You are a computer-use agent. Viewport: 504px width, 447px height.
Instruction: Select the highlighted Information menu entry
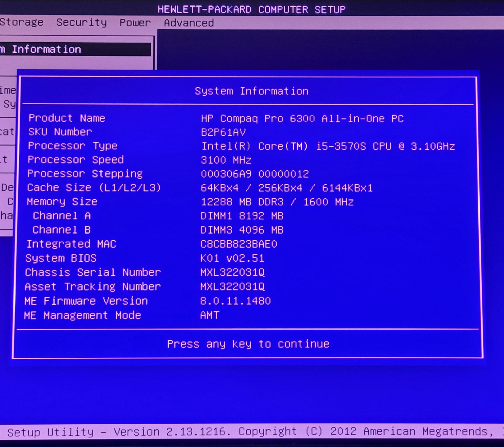75,49
